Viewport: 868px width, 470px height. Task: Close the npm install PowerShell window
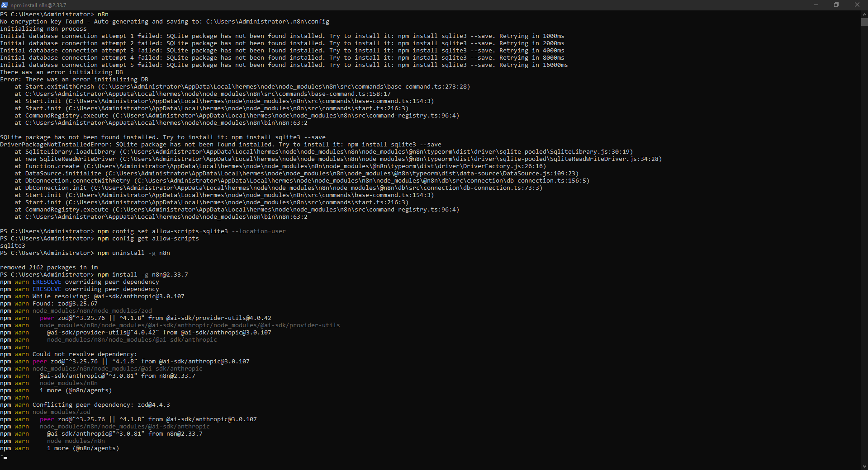[x=857, y=5]
